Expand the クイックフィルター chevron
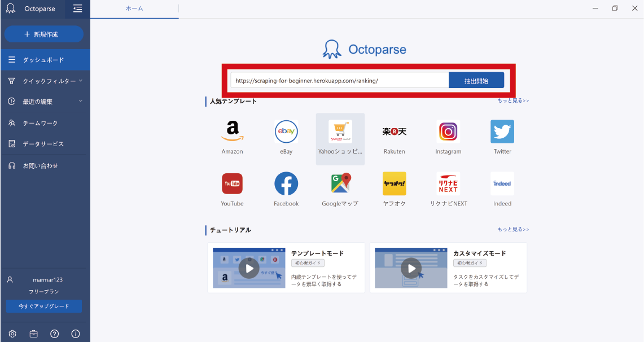The width and height of the screenshot is (644, 342). click(x=81, y=81)
